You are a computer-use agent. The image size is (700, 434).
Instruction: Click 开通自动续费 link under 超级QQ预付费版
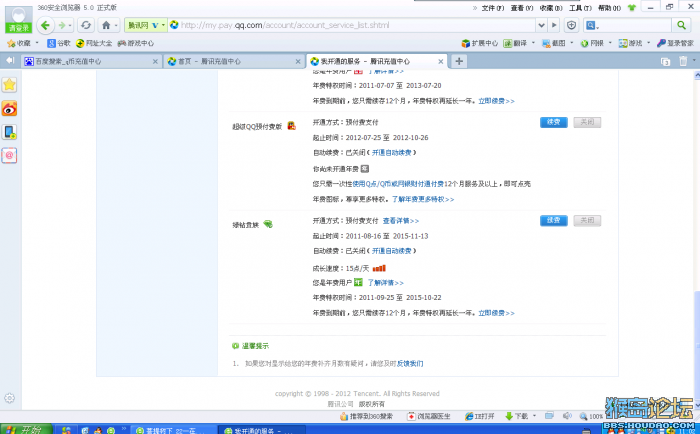click(x=392, y=153)
